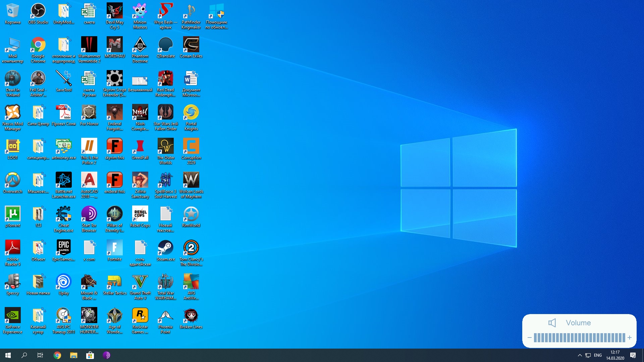Screen dimensions: 644x362
Task: Open the Новая папка folder
Action: (x=38, y=285)
